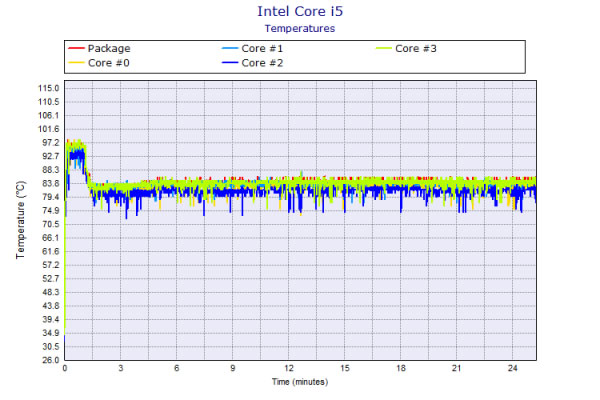Click the 34.9 y-axis value
This screenshot has height=400, width=600.
pyautogui.click(x=51, y=333)
